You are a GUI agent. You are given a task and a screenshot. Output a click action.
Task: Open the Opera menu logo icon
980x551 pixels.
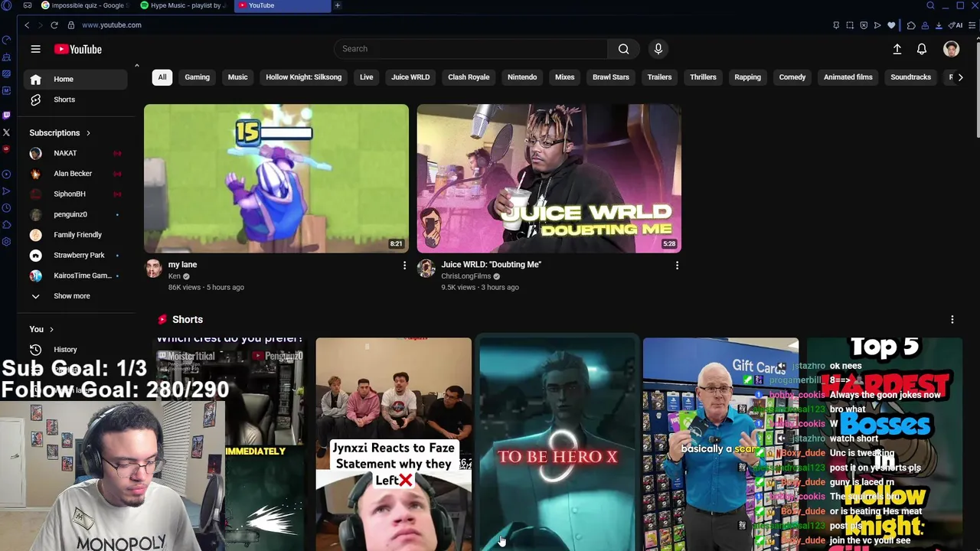[x=6, y=5]
